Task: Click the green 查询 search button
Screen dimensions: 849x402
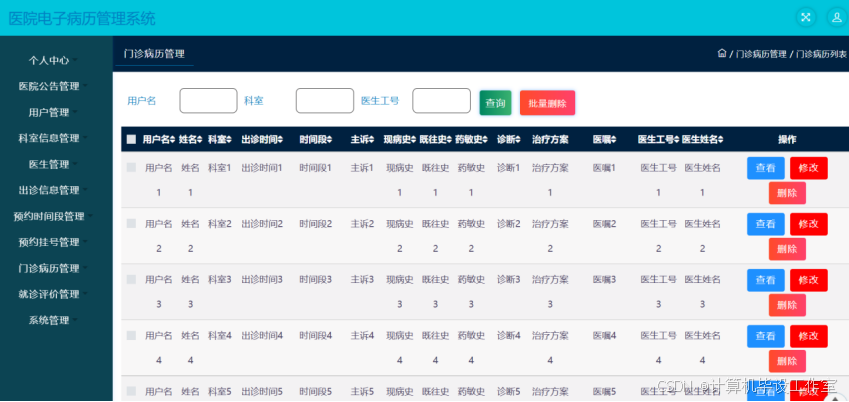Action: tap(495, 103)
